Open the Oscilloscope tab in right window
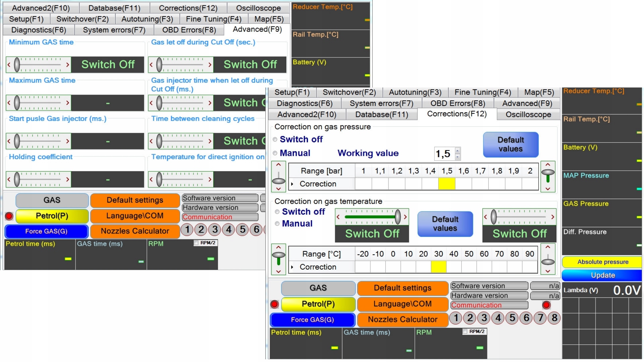644x362 pixels. click(x=528, y=115)
